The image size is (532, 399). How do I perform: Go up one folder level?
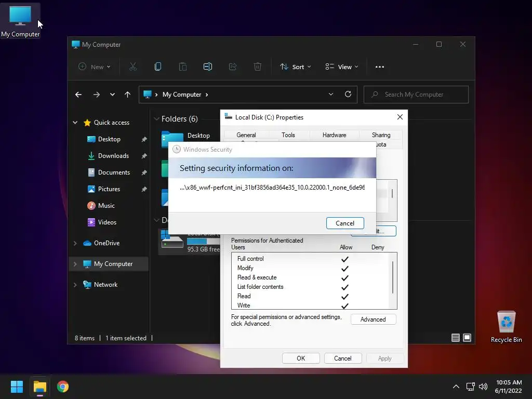click(x=127, y=95)
